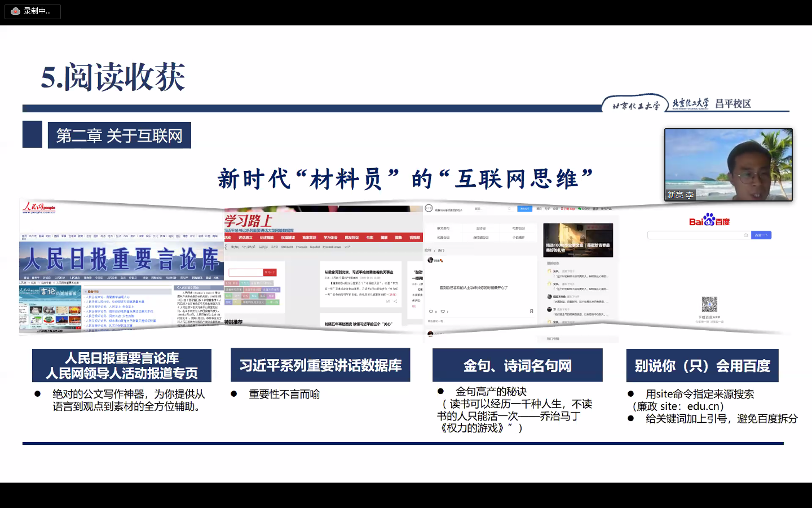Image resolution: width=812 pixels, height=508 pixels.
Task: Click the 独家策划 tab in 学习路上 nav
Action: pos(309,238)
